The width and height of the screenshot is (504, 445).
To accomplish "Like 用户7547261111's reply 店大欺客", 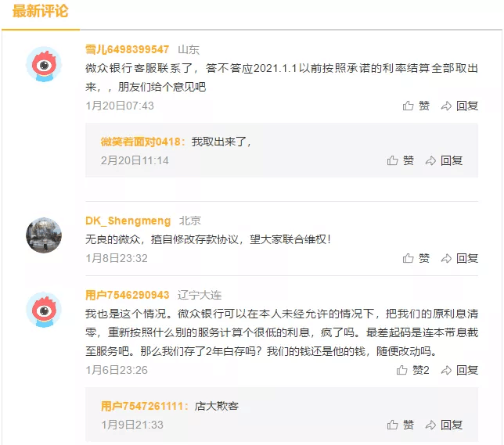I will point(393,425).
